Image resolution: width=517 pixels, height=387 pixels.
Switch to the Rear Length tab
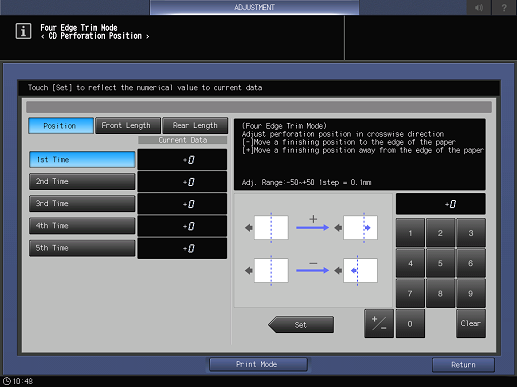pos(195,126)
